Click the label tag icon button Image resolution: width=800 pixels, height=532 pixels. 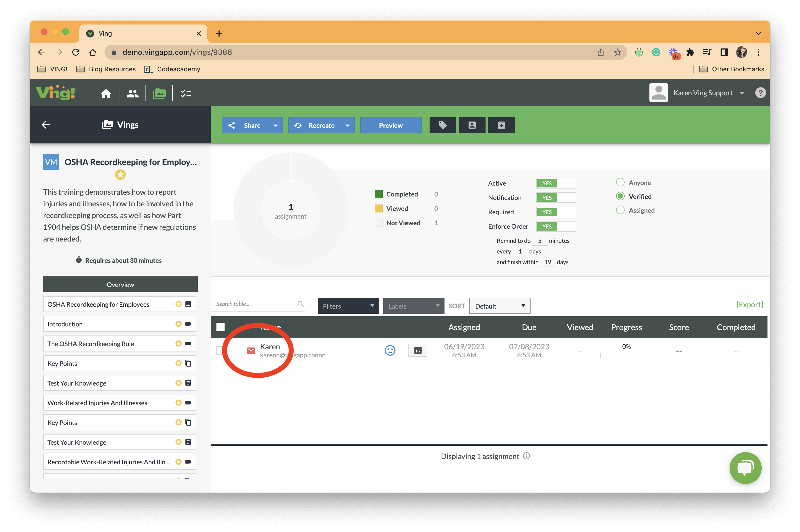click(x=442, y=125)
